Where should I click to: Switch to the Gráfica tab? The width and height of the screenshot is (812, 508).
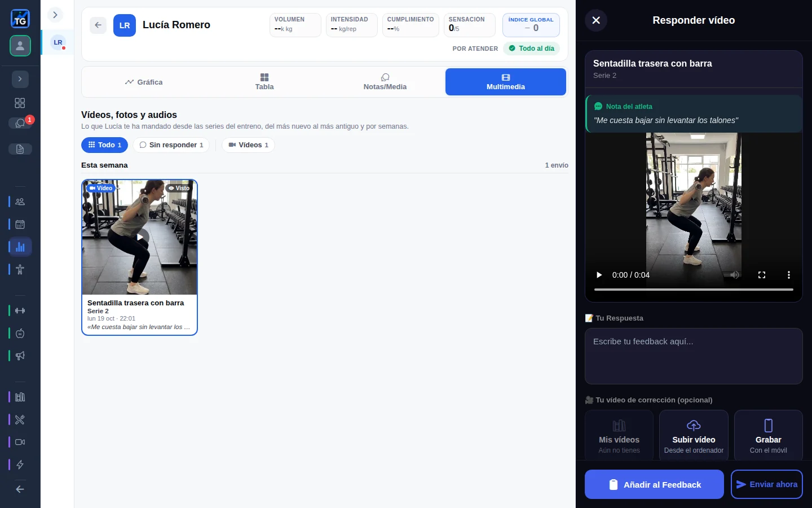click(144, 82)
